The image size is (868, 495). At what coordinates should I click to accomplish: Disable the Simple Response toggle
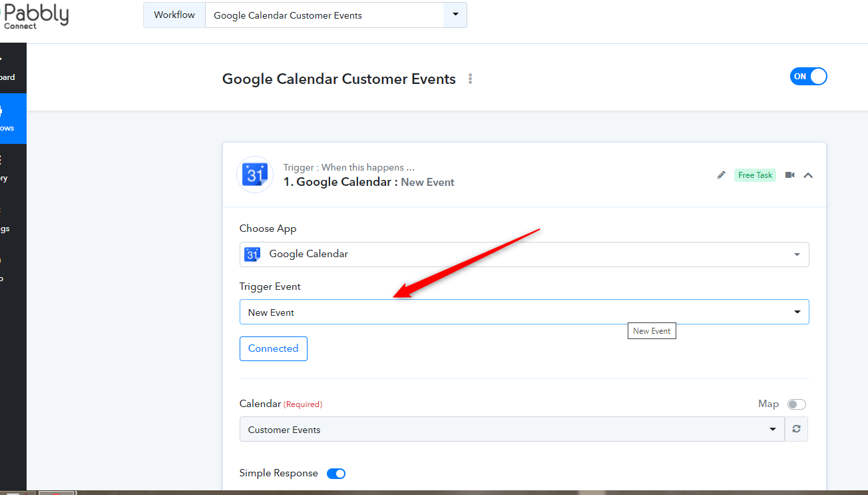coord(336,474)
